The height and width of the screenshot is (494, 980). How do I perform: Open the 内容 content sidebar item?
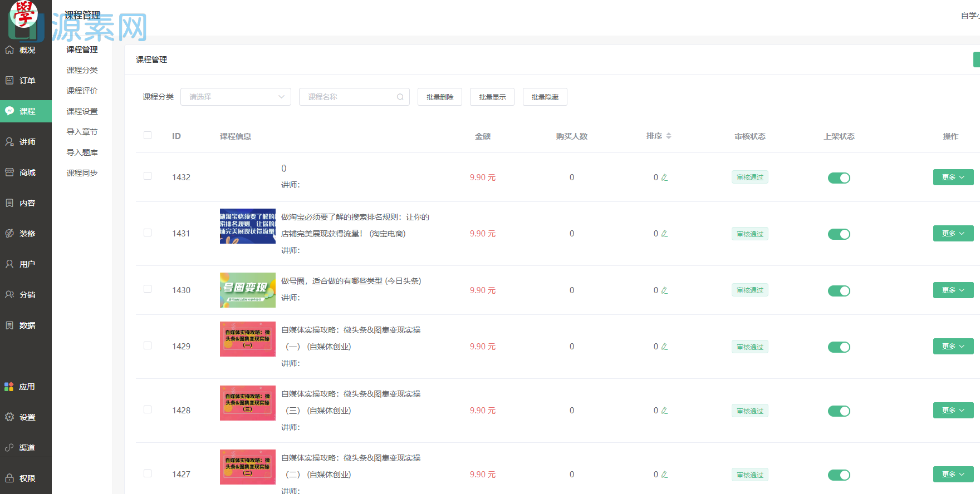[x=26, y=203]
